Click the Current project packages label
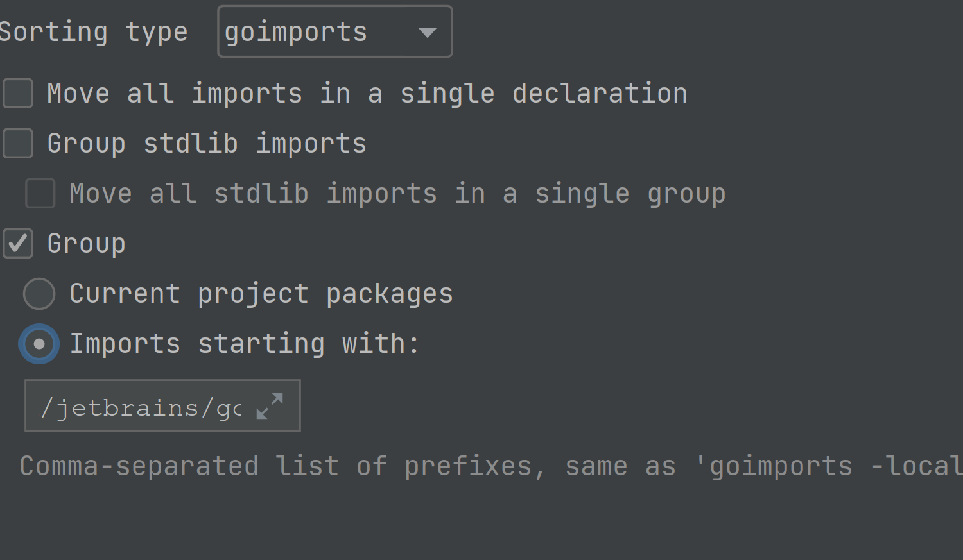The height and width of the screenshot is (560, 963). [261, 294]
